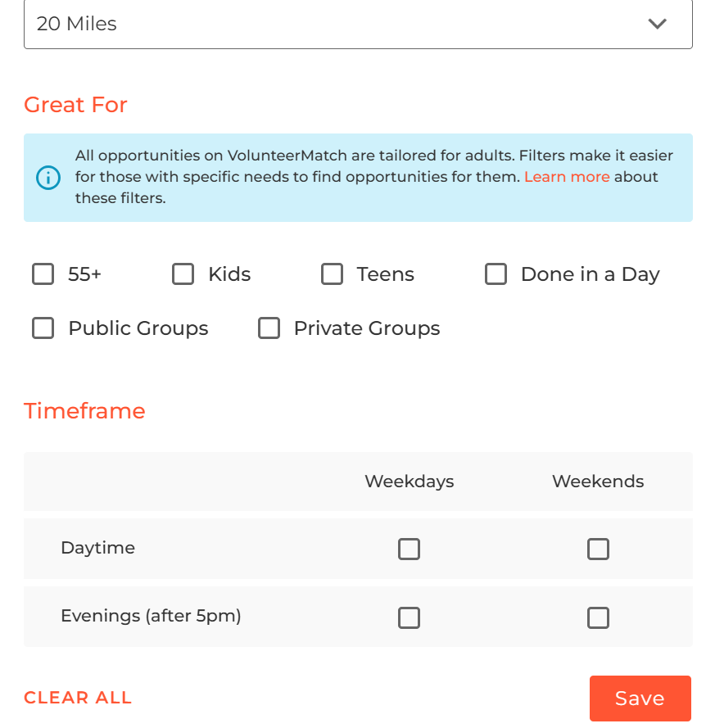Click the chevron arrow on the distance dropdown
The image size is (706, 728).
coord(657,24)
